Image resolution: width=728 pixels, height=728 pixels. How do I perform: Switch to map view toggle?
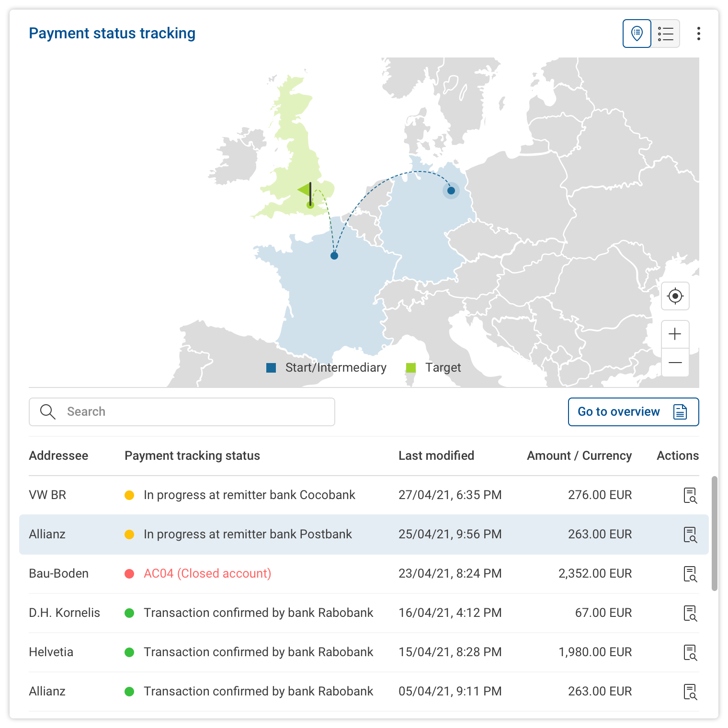click(x=637, y=34)
